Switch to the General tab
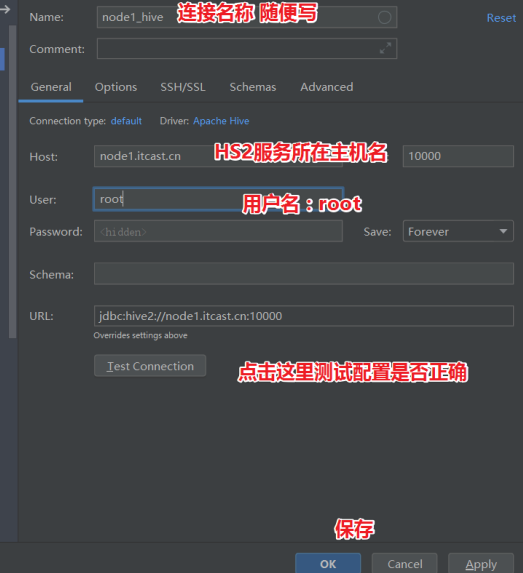 click(x=51, y=87)
